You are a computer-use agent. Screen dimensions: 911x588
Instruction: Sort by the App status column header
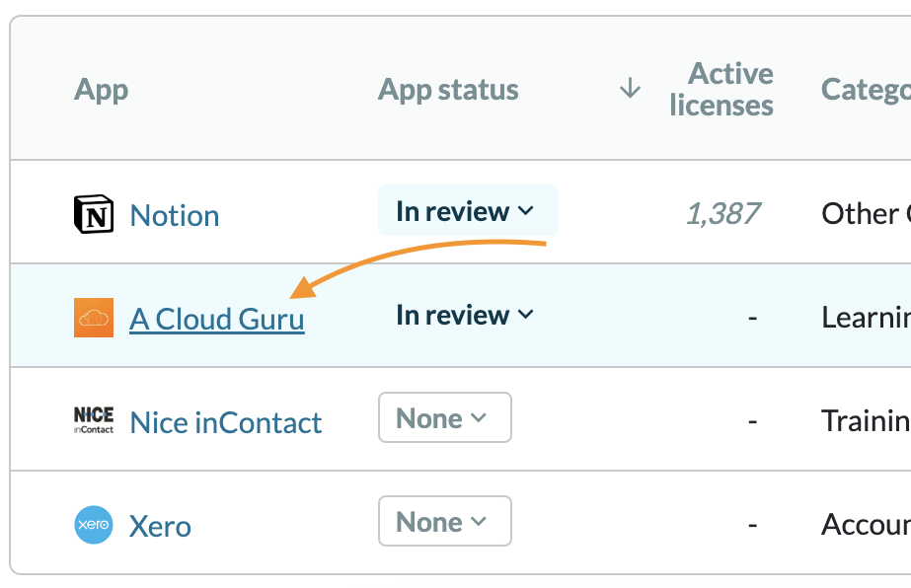pos(448,90)
